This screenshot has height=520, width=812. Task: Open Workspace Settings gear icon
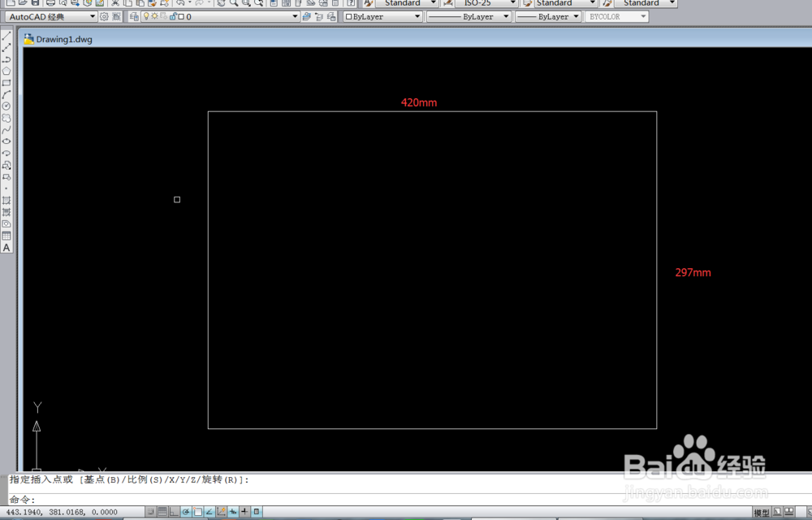104,16
